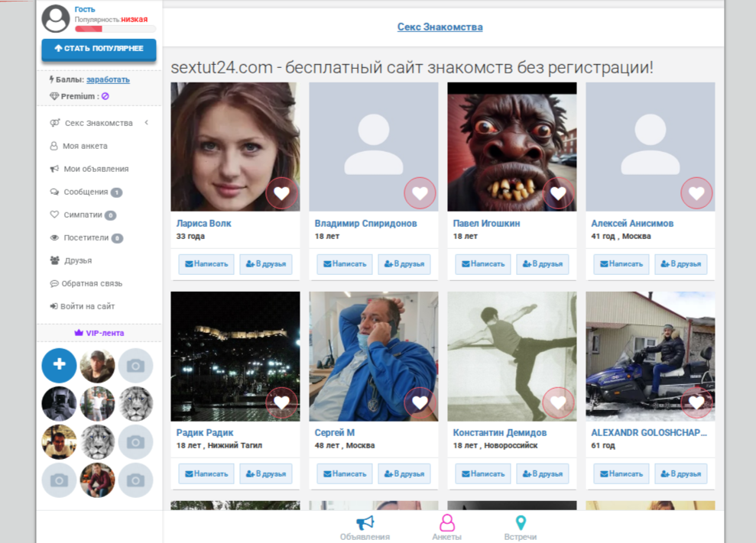
Task: Click Написать for ALEXANDR GOLOSHCHAP
Action: point(621,474)
